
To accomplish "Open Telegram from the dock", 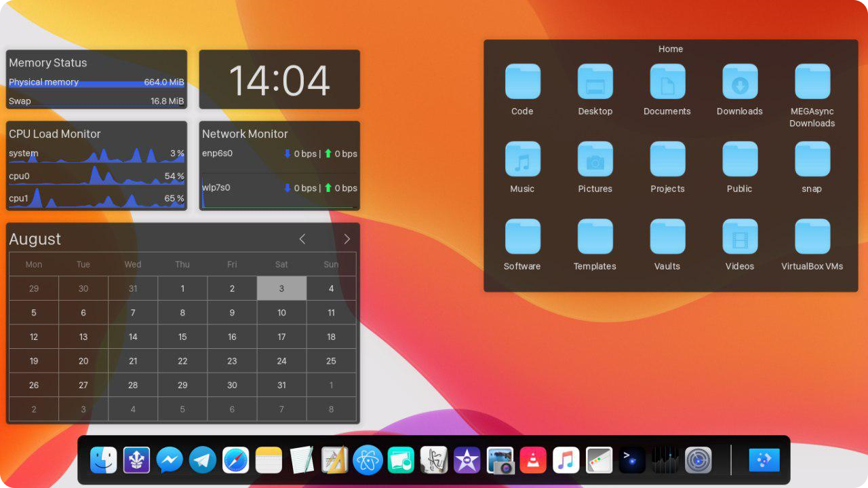I will coord(203,460).
